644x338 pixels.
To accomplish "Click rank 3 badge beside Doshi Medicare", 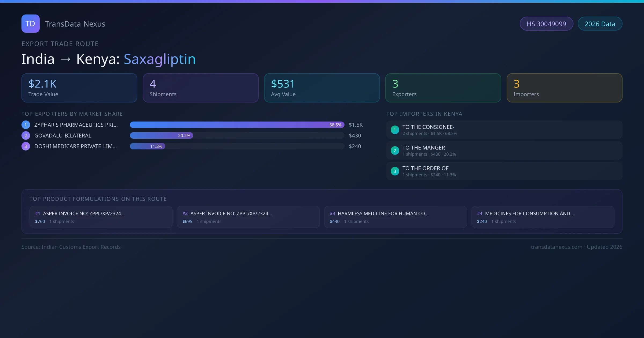I will [x=26, y=146].
